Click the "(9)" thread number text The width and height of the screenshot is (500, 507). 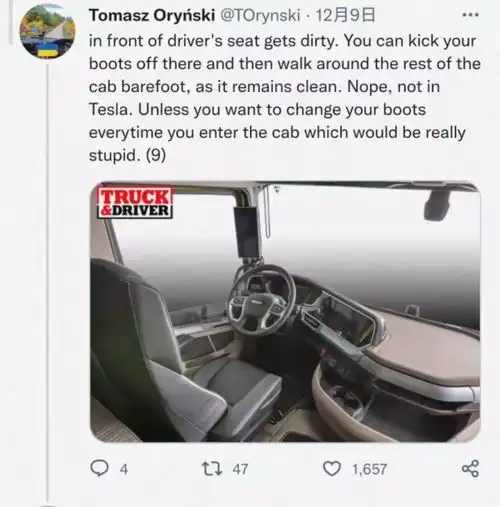(x=156, y=155)
